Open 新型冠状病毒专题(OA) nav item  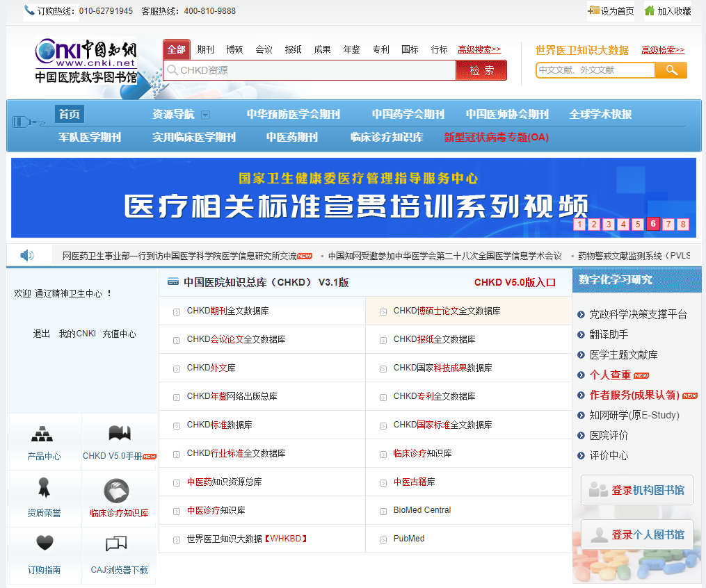pos(496,137)
